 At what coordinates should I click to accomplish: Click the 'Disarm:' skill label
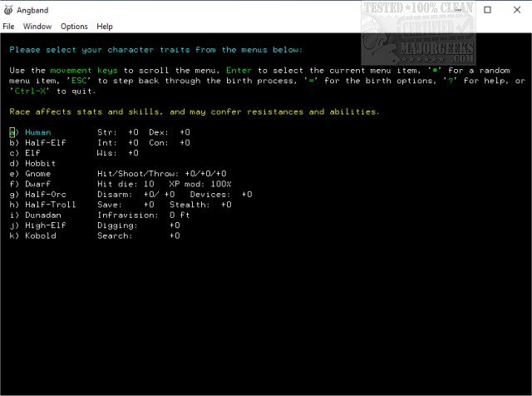tap(115, 195)
